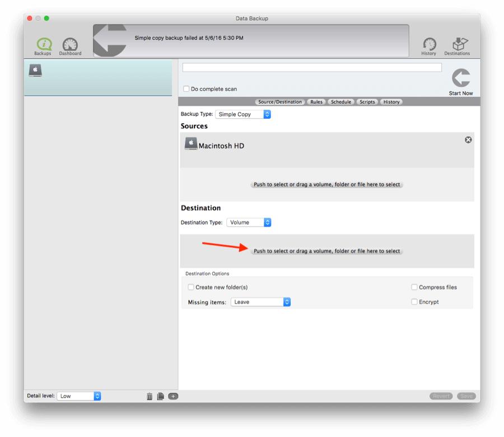
Task: Open the Destinations box icon
Action: tap(458, 45)
